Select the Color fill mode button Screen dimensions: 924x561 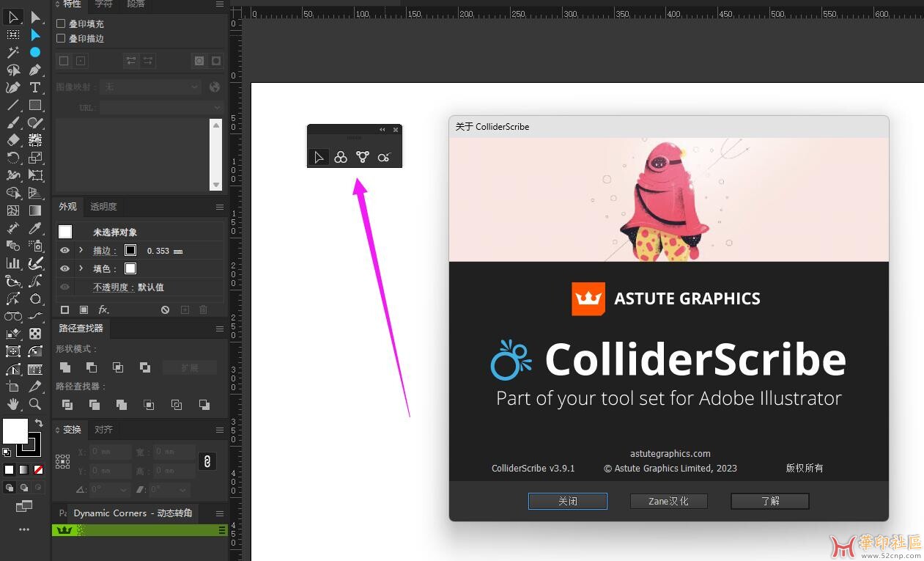[x=10, y=469]
